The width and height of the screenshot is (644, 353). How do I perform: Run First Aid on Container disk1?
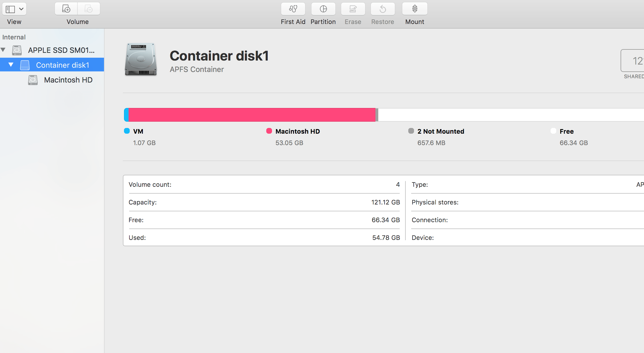[293, 9]
